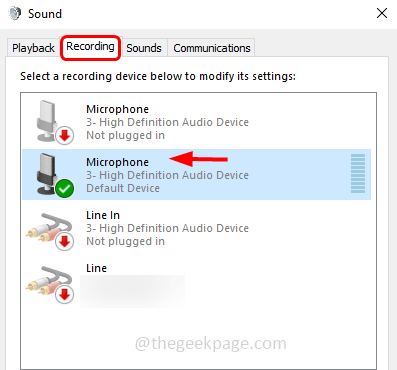Select the Default Device Microphone entry

click(197, 174)
